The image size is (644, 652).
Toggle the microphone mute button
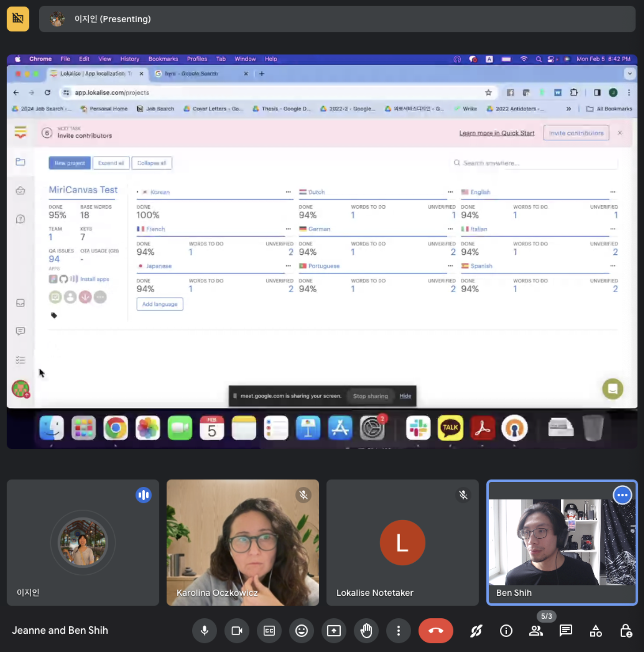[205, 631]
